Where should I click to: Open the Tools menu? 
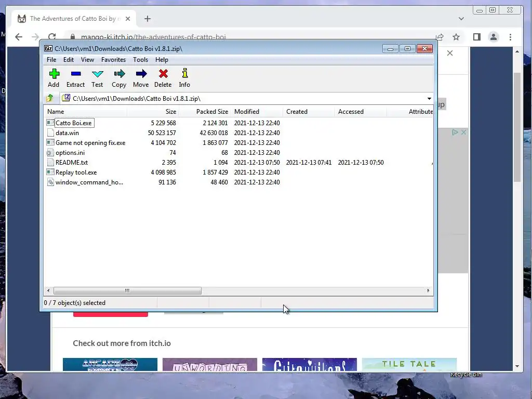pos(140,60)
